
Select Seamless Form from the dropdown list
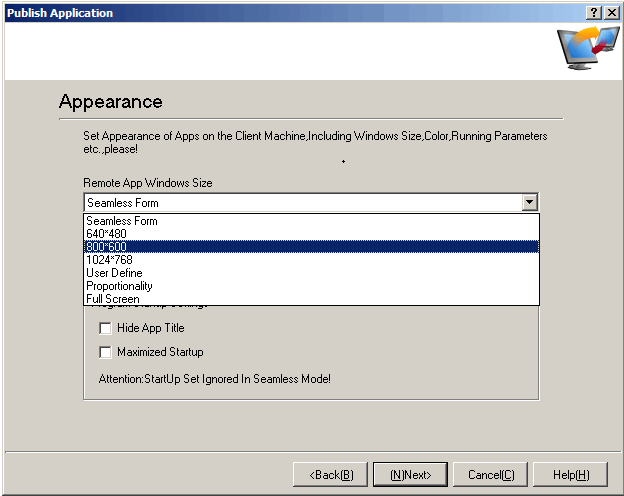122,221
